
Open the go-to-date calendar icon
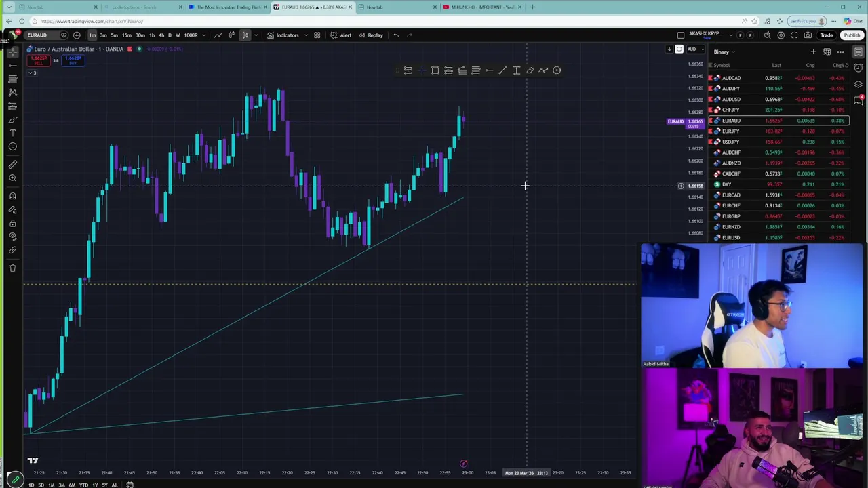[130, 485]
